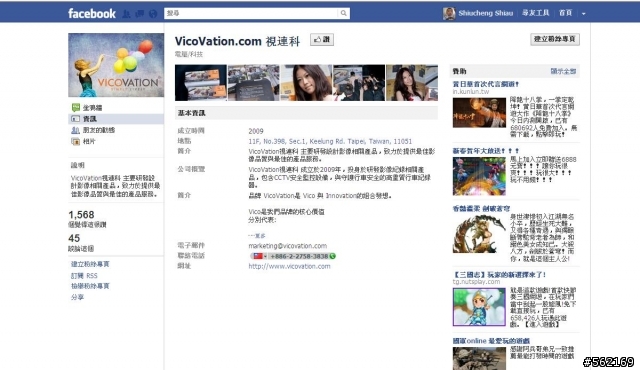This screenshot has width=640, height=370.
Task: Open third sponsored ad title link
Action: point(481,208)
